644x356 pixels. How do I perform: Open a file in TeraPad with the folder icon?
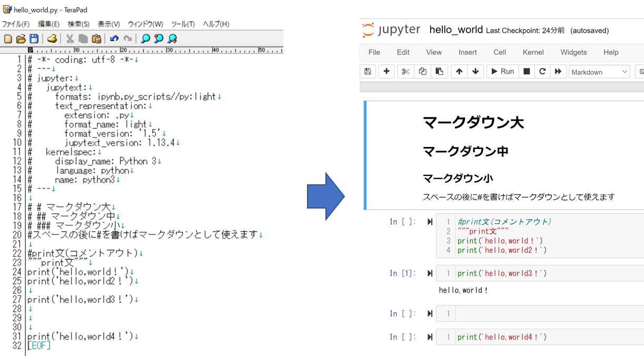click(x=22, y=38)
